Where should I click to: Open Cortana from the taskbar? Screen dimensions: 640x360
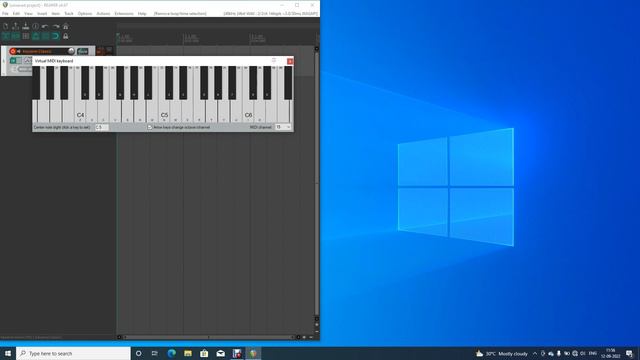138,353
